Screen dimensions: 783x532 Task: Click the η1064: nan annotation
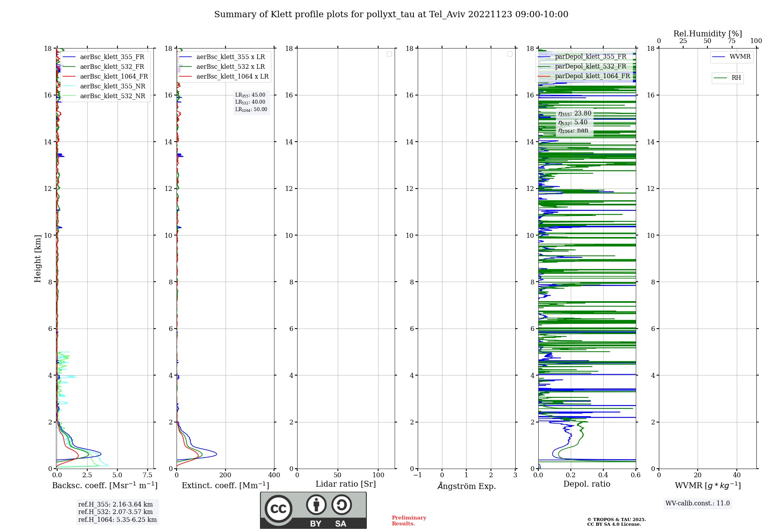(573, 131)
